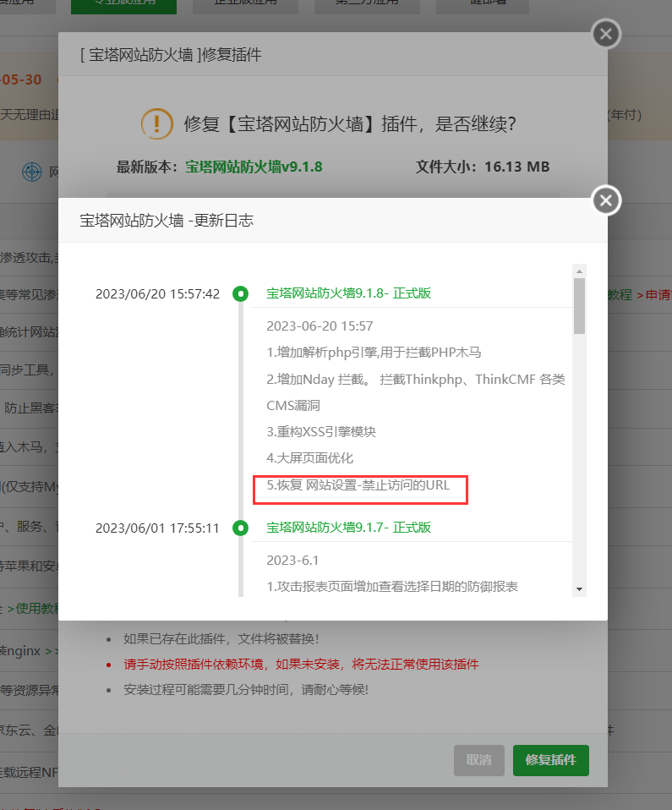Click the update log scrollbar thumb
The image size is (672, 810).
point(580,306)
